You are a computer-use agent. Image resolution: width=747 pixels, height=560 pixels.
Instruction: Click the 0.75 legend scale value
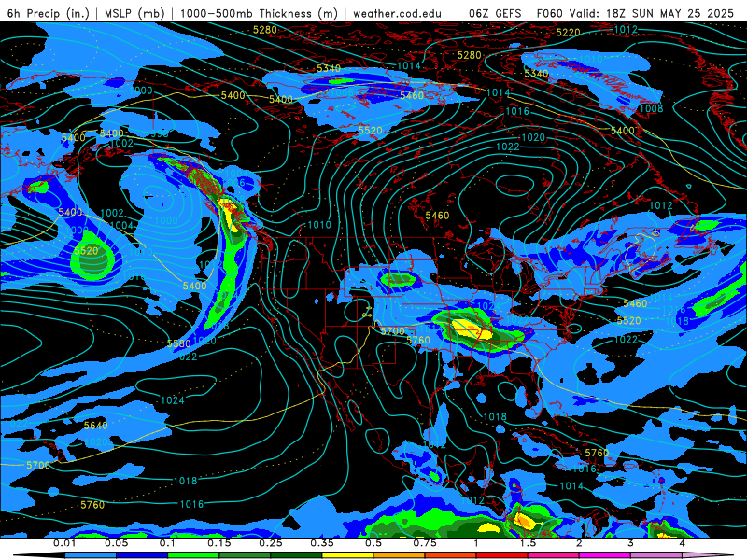click(425, 543)
